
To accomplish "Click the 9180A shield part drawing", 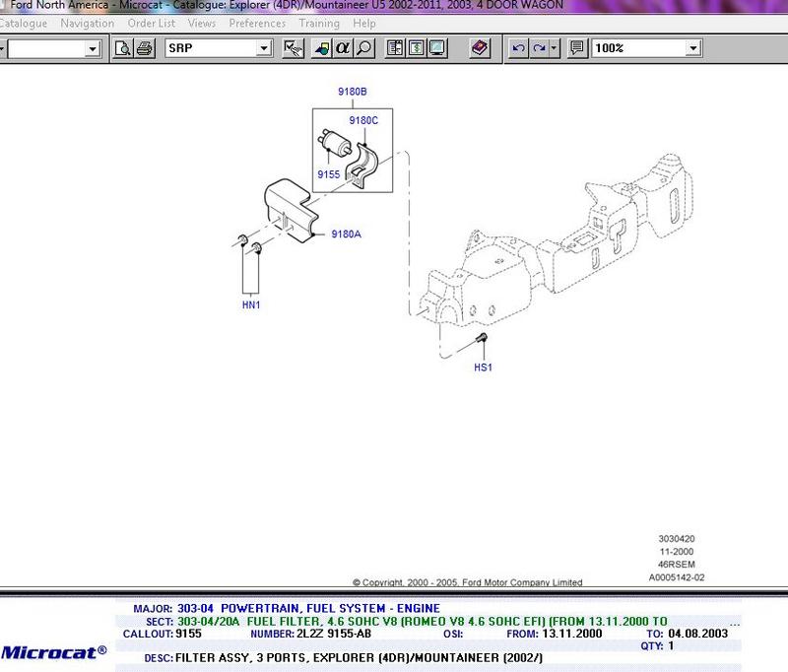I will coord(291,211).
